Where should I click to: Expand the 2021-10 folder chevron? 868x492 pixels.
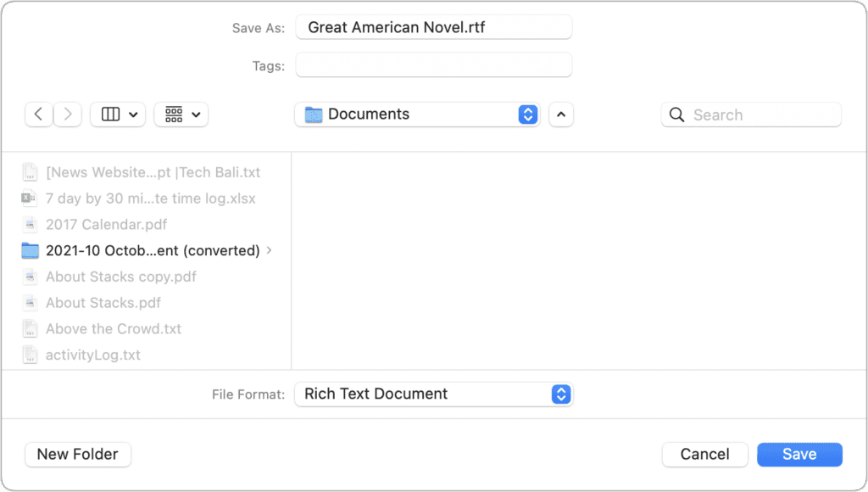270,250
